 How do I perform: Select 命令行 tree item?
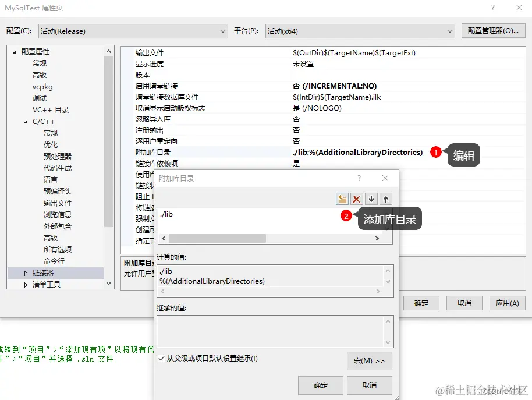tap(54, 261)
